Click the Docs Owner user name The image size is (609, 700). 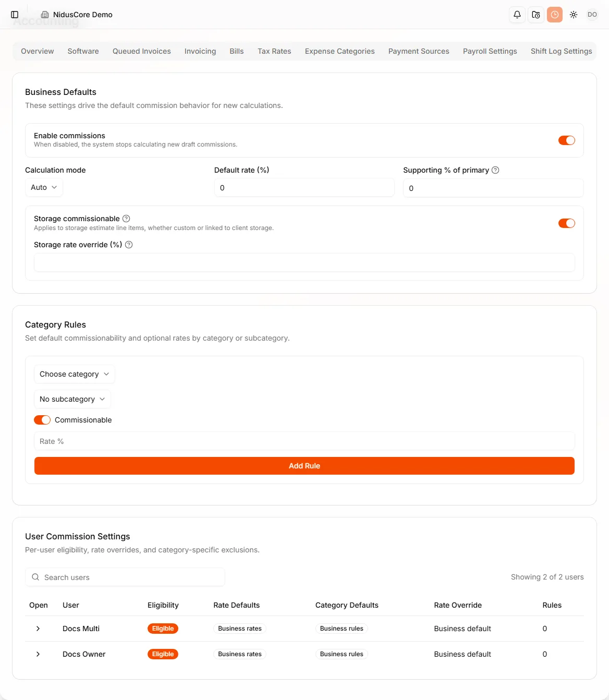[84, 654]
